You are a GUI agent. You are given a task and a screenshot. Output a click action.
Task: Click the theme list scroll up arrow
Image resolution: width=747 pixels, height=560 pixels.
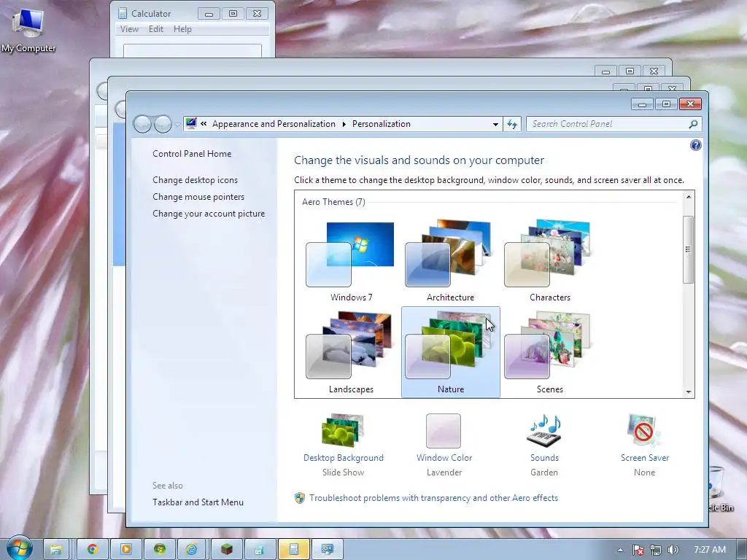tap(689, 197)
